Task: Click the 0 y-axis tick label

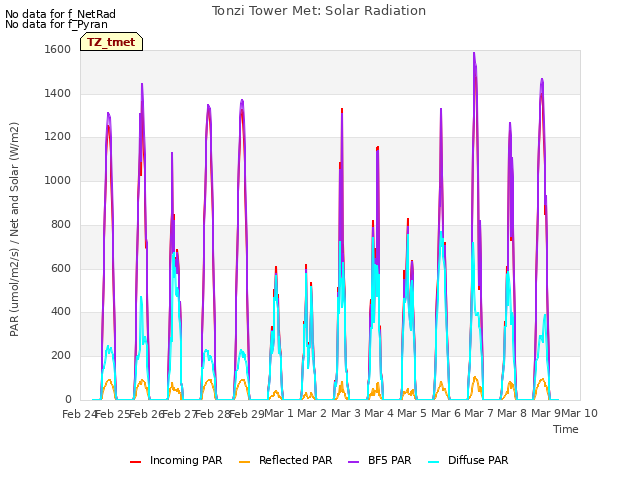Action: click(x=68, y=399)
